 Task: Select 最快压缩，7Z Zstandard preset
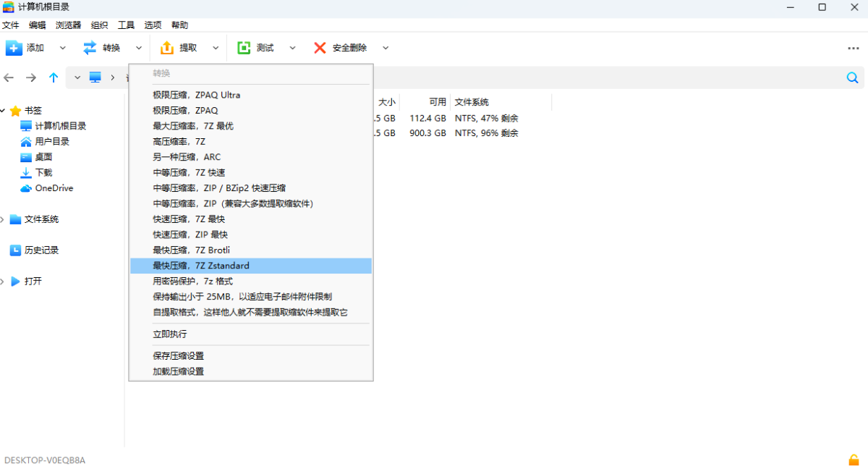point(201,266)
